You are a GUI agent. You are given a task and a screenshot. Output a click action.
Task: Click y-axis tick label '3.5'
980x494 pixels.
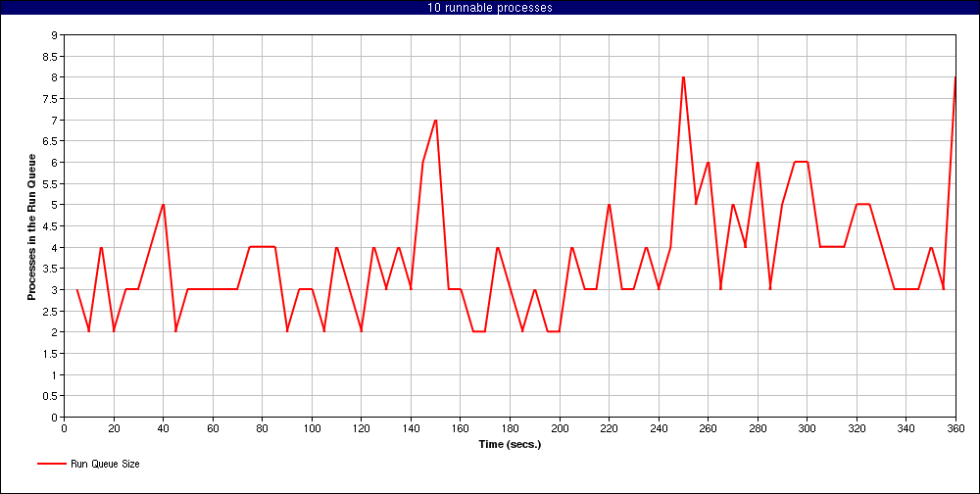click(x=51, y=269)
